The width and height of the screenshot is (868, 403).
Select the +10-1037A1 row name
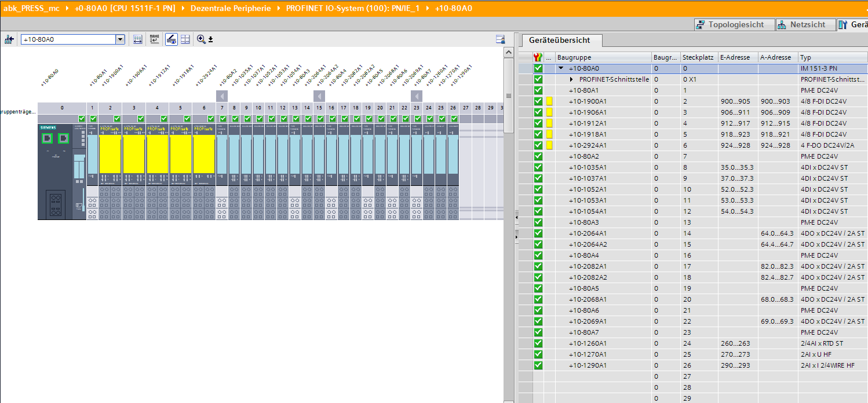(x=588, y=178)
